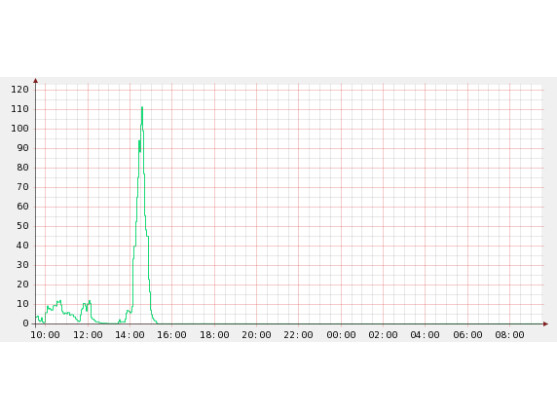Click the peak of the green spike
The height and width of the screenshot is (418, 557).
[142, 107]
